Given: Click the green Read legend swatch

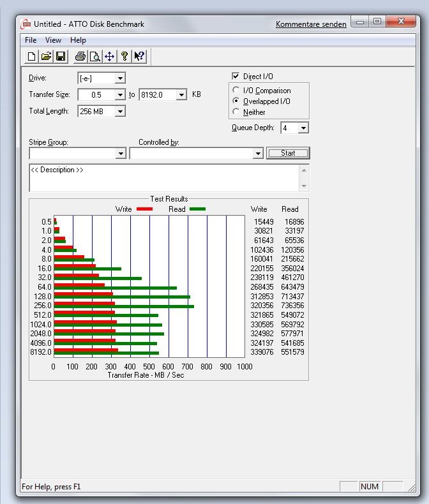Looking at the screenshot, I should [x=197, y=209].
